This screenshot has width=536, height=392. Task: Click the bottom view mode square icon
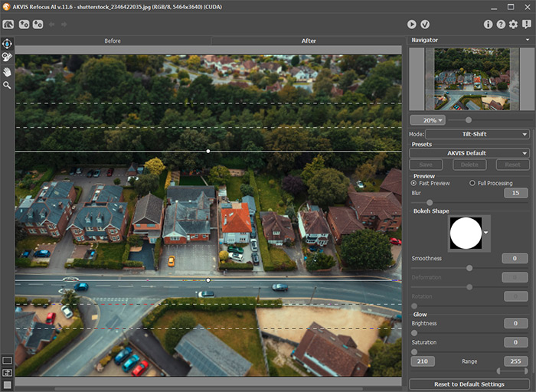[x=7, y=385]
